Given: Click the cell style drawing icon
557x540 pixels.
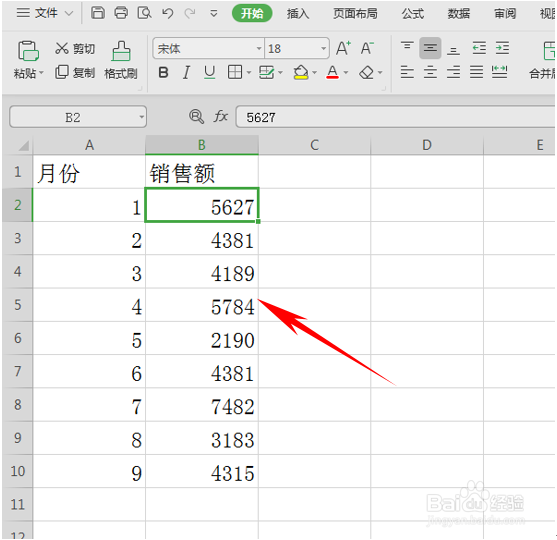Looking at the screenshot, I should [266, 72].
